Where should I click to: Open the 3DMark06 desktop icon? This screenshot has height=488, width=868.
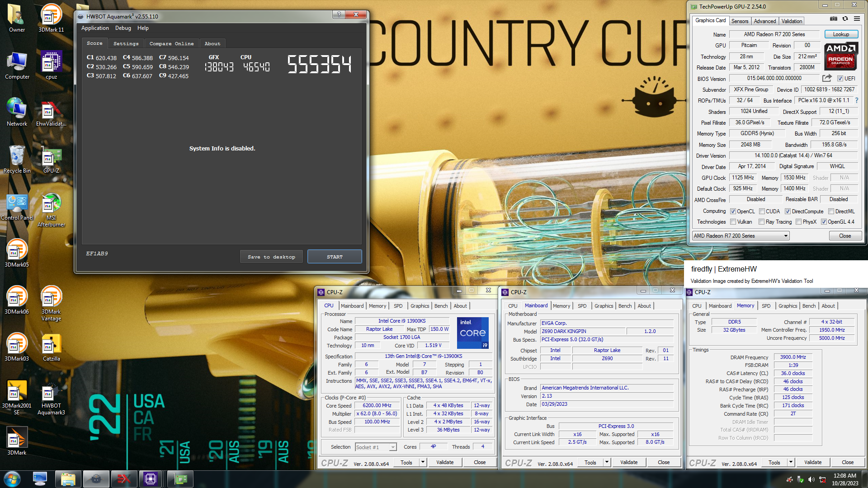click(17, 300)
